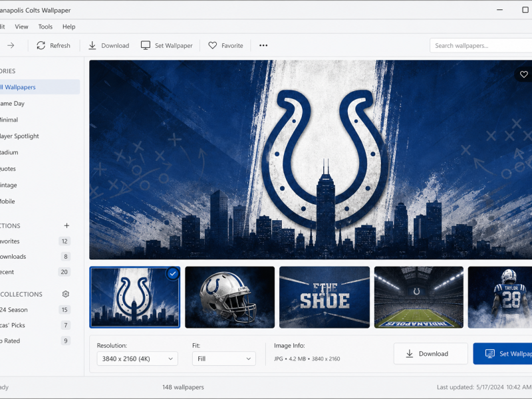532x399 pixels.
Task: Maximize the application window
Action: tap(525, 10)
